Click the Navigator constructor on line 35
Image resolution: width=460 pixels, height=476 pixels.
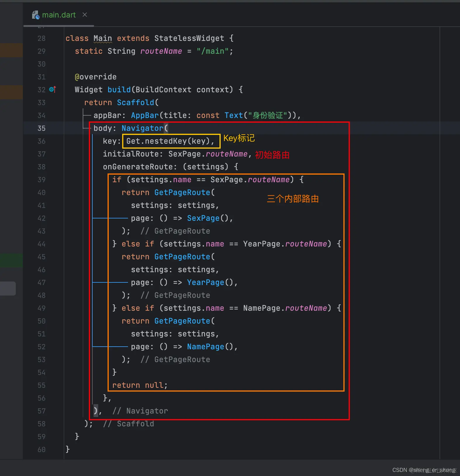point(142,128)
